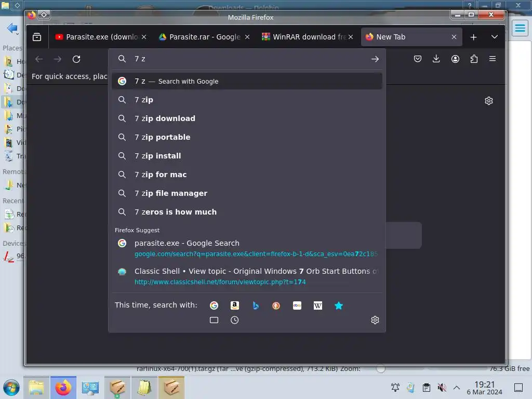Click the forward arrow in Firefox toolbar

tap(58, 59)
